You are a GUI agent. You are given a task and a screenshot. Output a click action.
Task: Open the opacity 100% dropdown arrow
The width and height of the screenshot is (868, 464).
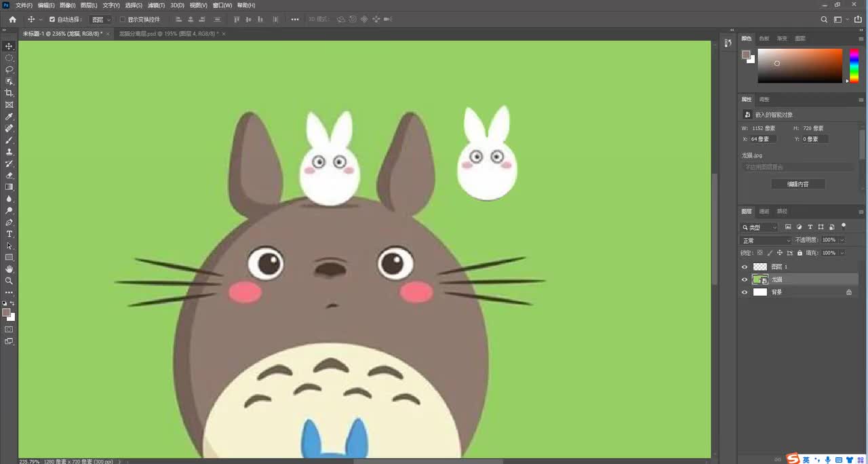pyautogui.click(x=842, y=240)
